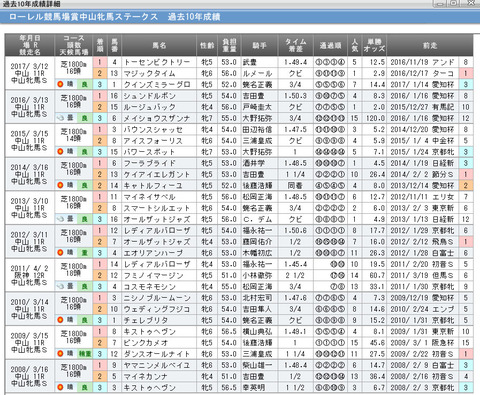Click the sunny weather icon in the 2017 row
The image size is (480, 395).
click(60, 84)
